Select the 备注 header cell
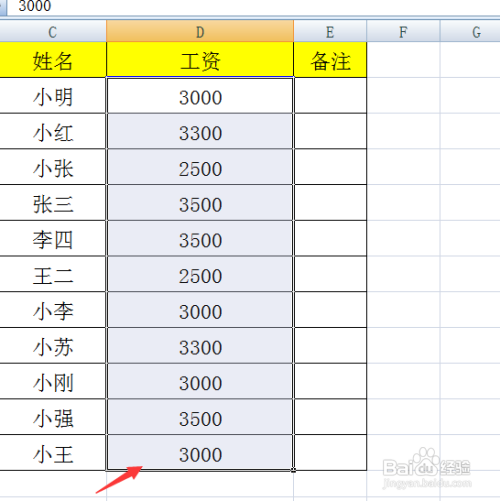500x501 pixels. (x=330, y=60)
